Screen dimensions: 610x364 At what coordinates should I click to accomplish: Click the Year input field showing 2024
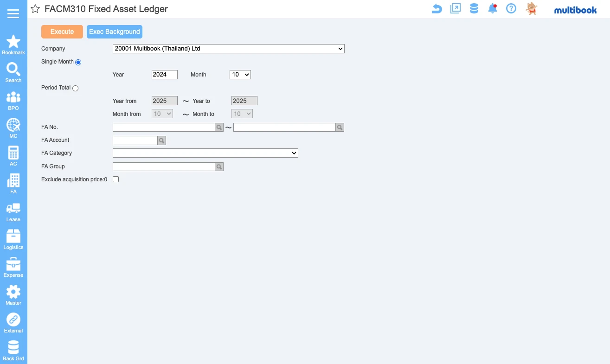[164, 75]
